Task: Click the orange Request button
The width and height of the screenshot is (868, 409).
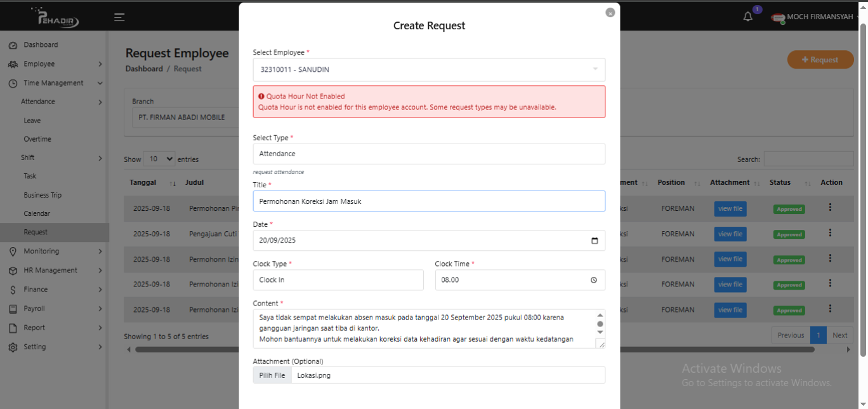Action: pos(820,60)
